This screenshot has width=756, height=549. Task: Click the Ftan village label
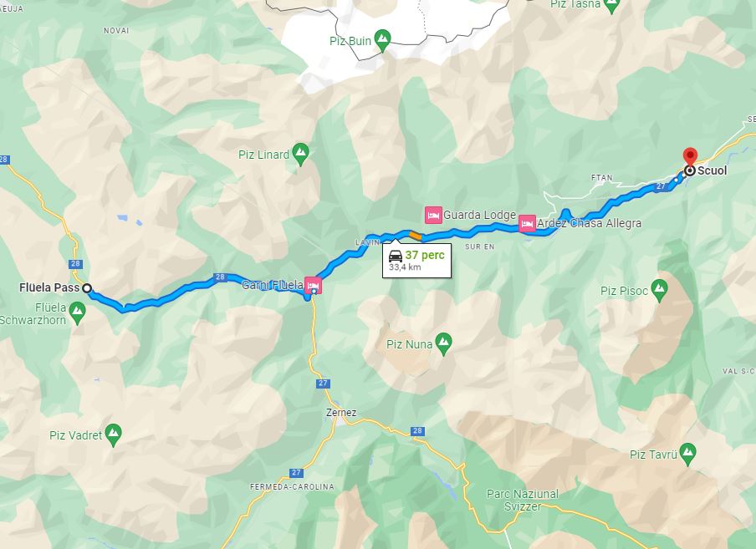tap(602, 178)
